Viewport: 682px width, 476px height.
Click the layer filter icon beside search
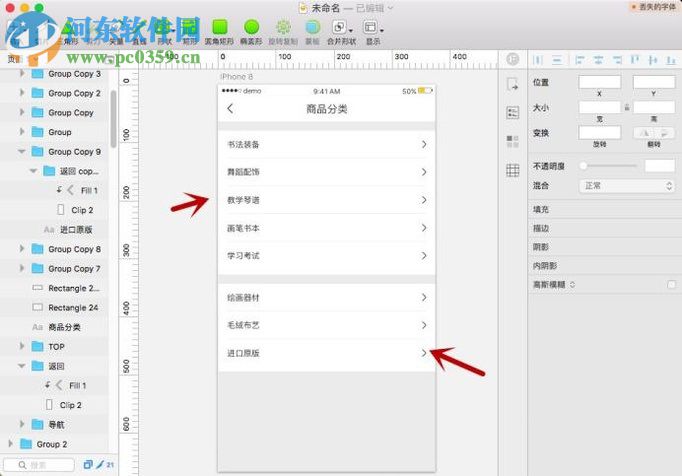88,464
